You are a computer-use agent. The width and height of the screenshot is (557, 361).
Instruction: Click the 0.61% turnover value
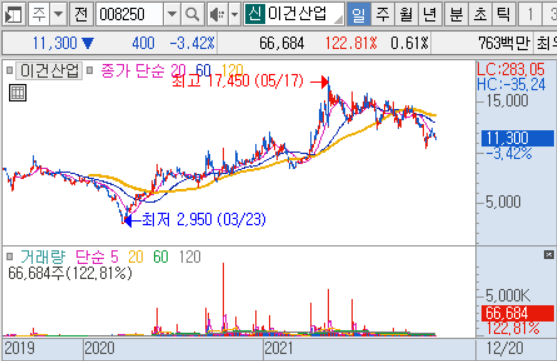(410, 43)
